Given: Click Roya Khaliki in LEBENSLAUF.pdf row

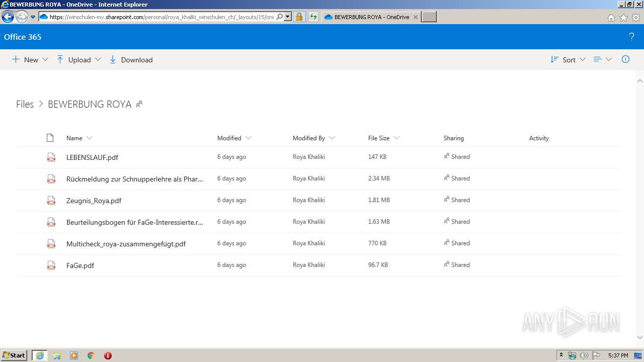Looking at the screenshot, I should pos(309,157).
